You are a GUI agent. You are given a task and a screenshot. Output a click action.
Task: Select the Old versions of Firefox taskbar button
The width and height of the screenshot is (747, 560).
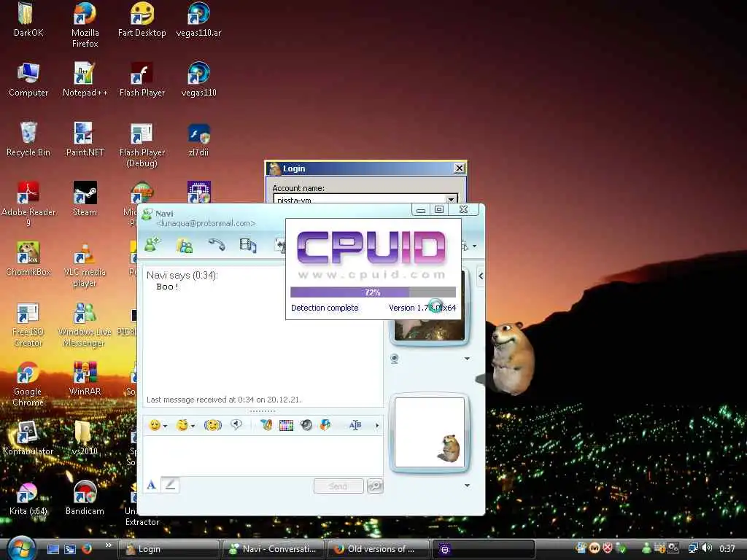pos(378,549)
